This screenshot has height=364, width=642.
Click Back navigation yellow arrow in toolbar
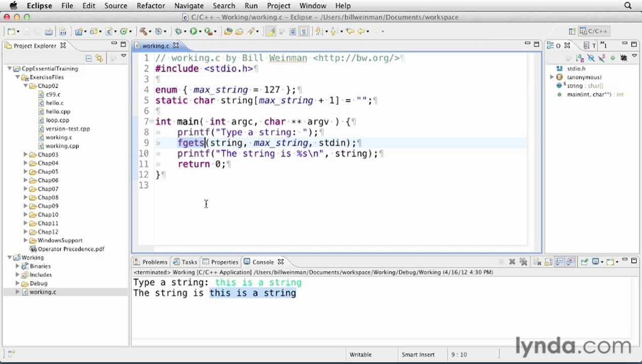click(x=361, y=31)
